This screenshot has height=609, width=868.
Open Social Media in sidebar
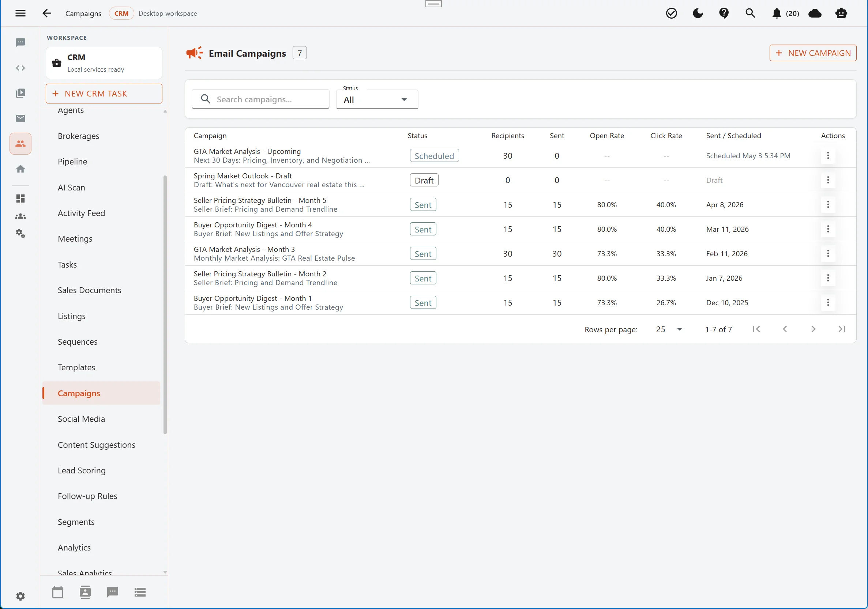[x=101, y=419]
